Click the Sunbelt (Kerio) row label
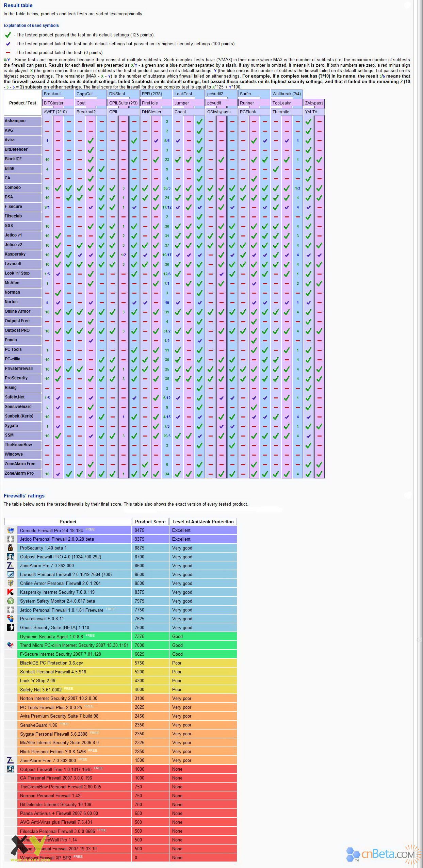 tap(22, 416)
